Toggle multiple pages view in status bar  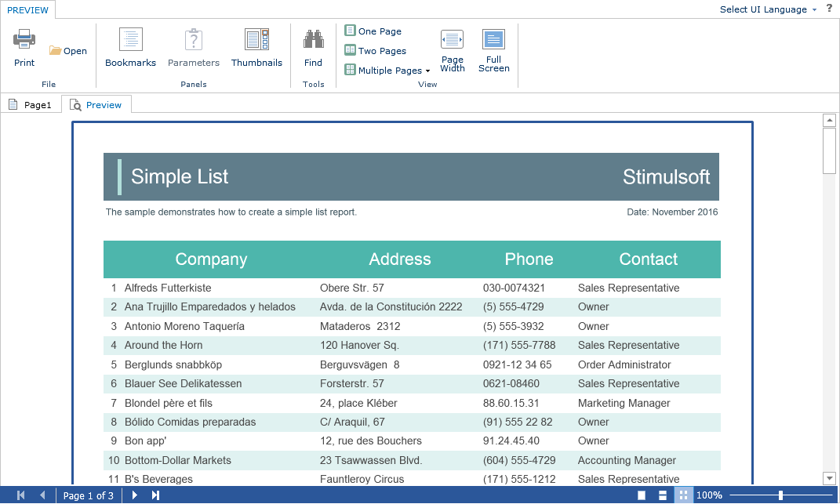(683, 495)
